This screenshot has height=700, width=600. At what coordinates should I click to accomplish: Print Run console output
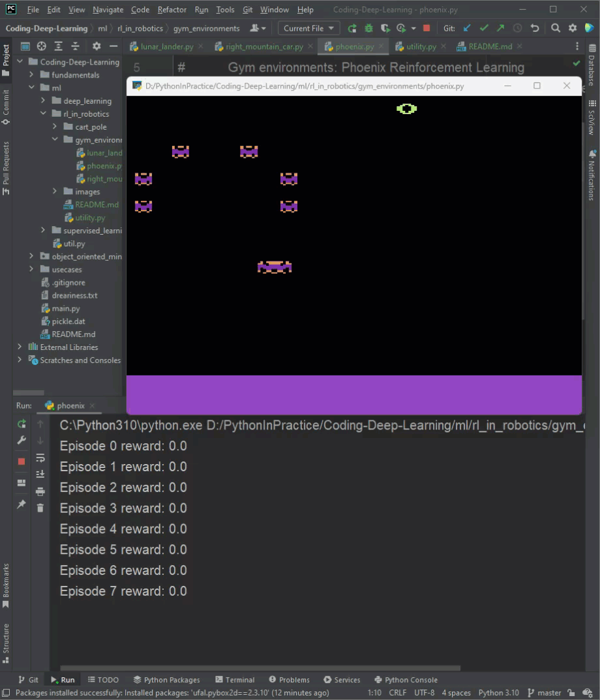click(x=40, y=491)
